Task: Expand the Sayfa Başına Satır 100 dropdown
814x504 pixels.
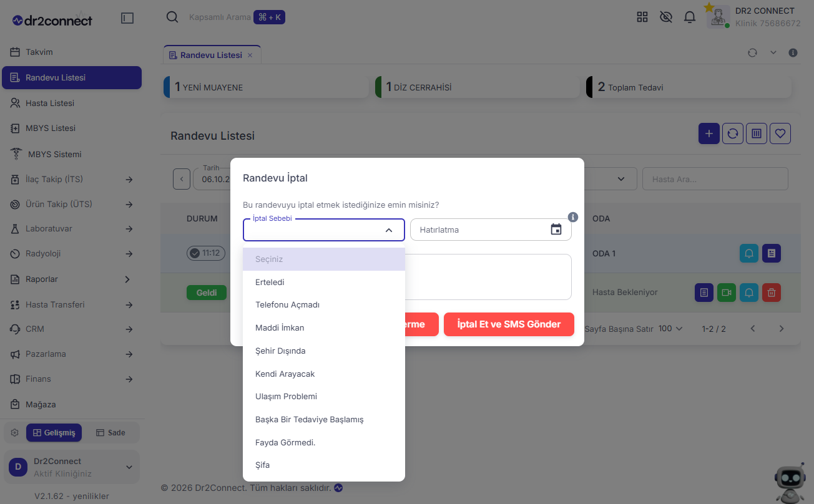Action: (670, 329)
